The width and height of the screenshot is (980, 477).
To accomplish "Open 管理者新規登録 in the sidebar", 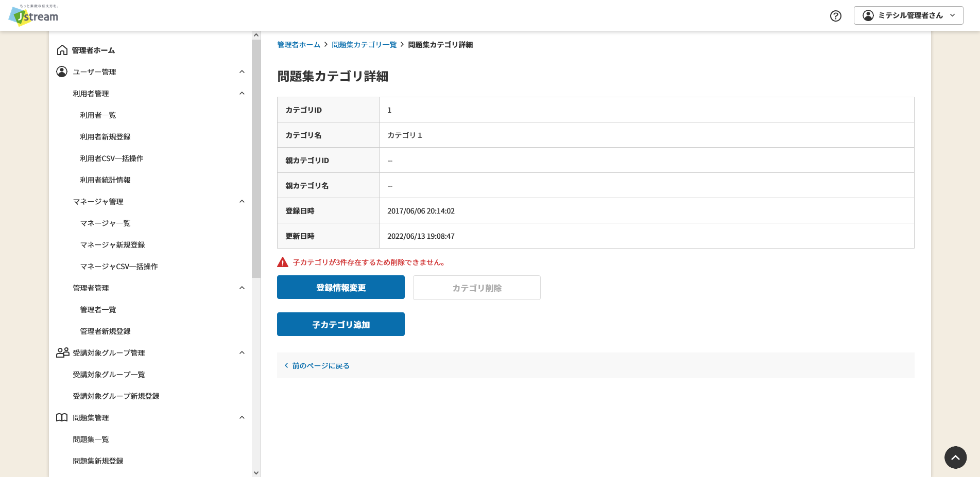I will (x=105, y=331).
